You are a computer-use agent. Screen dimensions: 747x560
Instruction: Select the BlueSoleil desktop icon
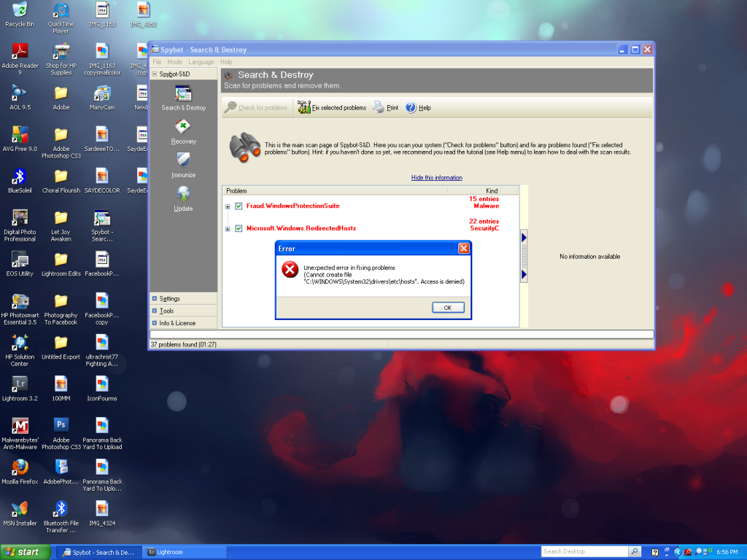pos(20,181)
